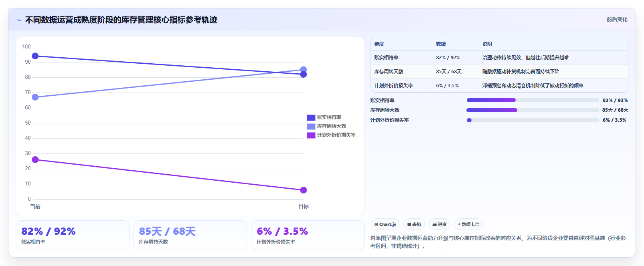This screenshot has height=266, width=644.
Task: Click the 目标 x-axis label
Action: [304, 206]
